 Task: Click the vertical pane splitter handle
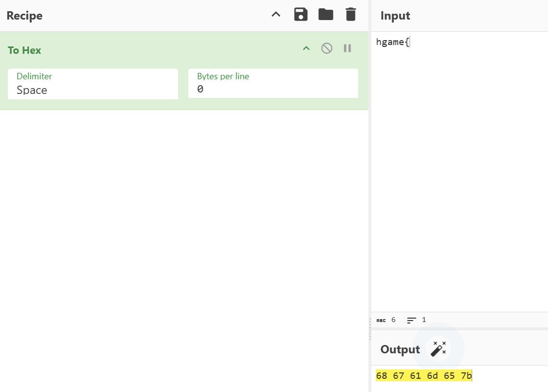click(x=370, y=329)
